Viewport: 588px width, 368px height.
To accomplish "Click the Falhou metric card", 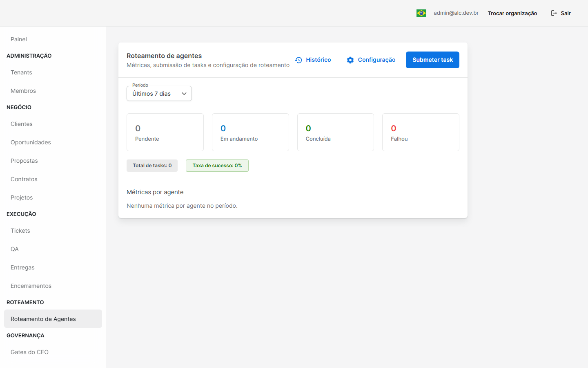I will (421, 132).
